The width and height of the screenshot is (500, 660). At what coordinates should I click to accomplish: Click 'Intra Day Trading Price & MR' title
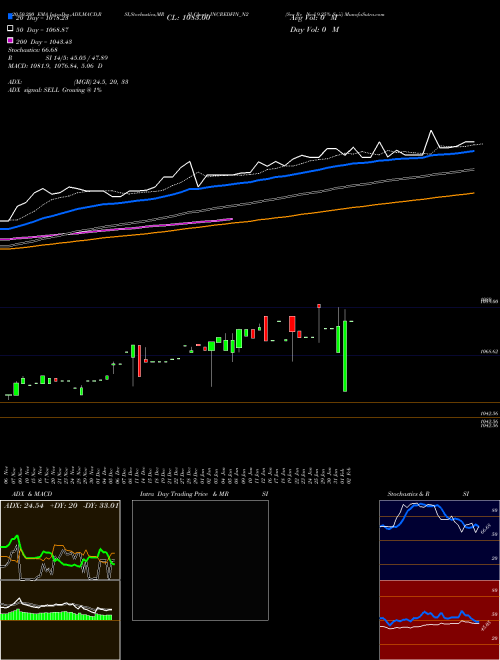click(184, 494)
